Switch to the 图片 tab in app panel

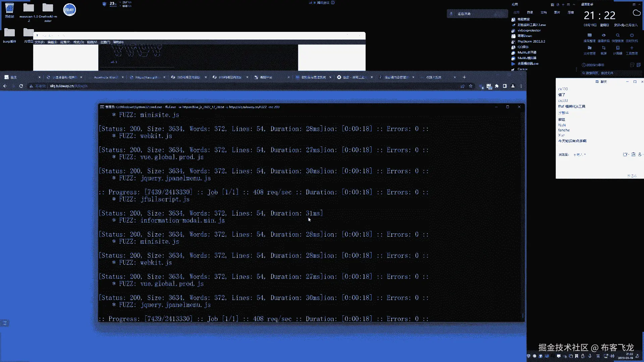557,12
